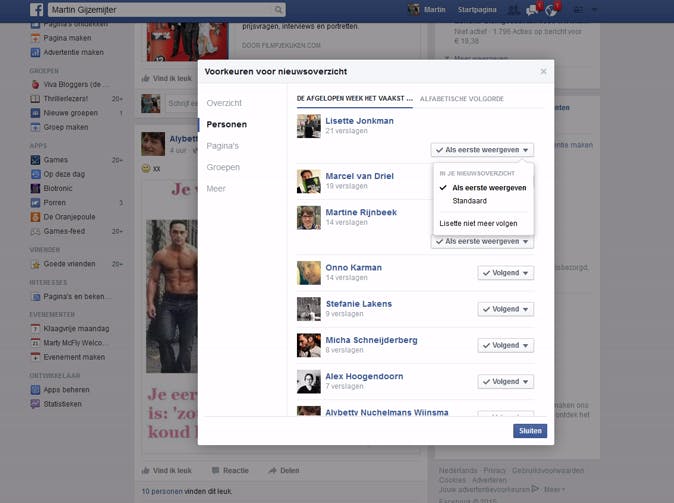Click Reactie under bottom post

click(x=230, y=470)
